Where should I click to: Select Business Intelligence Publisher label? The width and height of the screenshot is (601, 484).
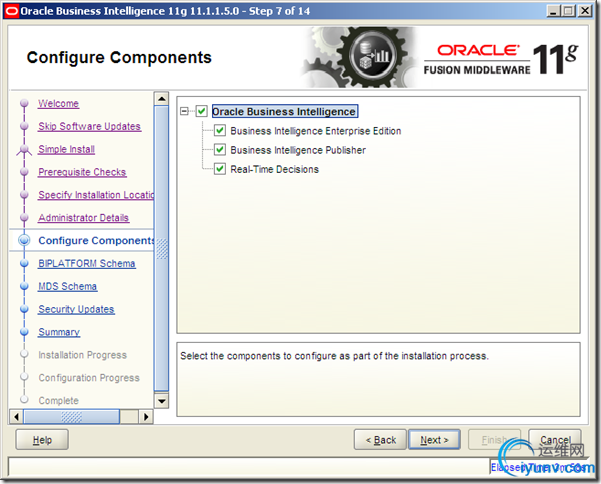click(298, 150)
